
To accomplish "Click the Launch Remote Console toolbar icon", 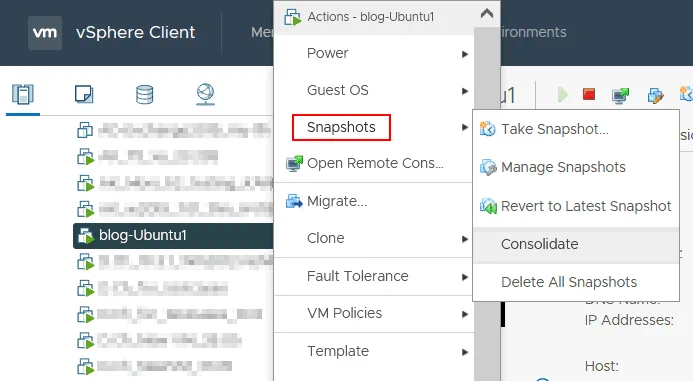I will [x=620, y=95].
